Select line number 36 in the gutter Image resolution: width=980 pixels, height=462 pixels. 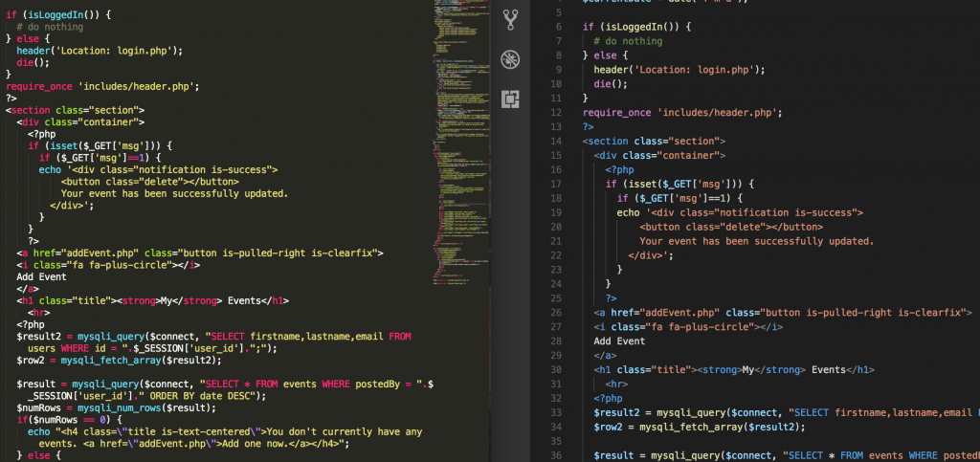point(556,455)
